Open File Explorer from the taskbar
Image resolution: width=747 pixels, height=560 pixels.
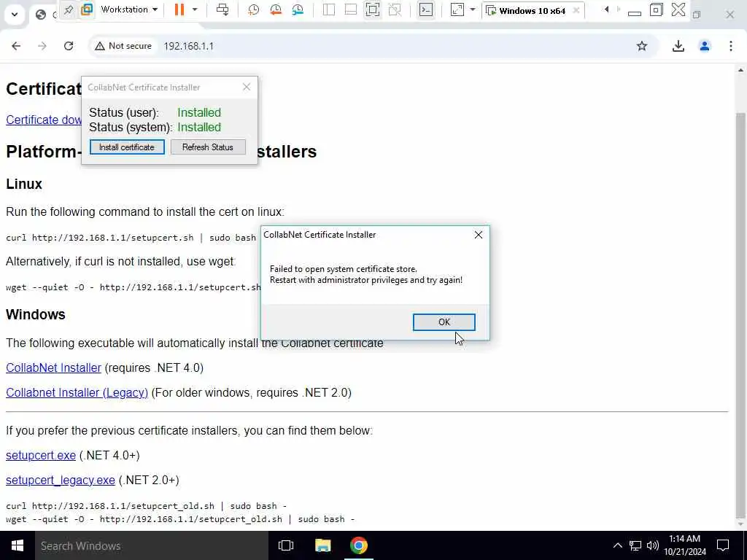322,545
